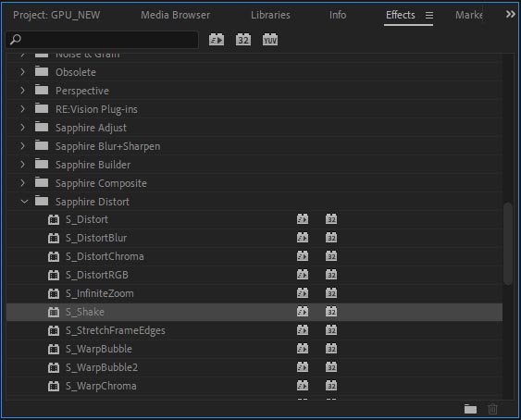
Task: Click S_Distort 32-bit color badge
Action: [x=331, y=219]
